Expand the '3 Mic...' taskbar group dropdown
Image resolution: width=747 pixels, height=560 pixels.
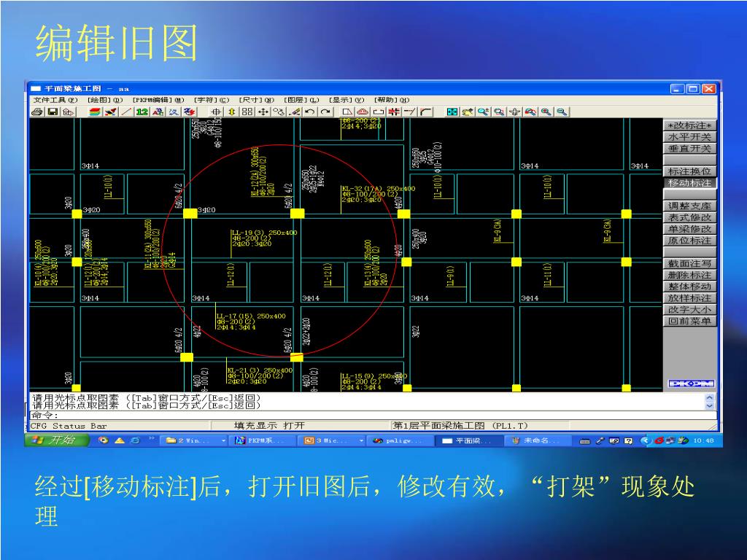coord(361,441)
